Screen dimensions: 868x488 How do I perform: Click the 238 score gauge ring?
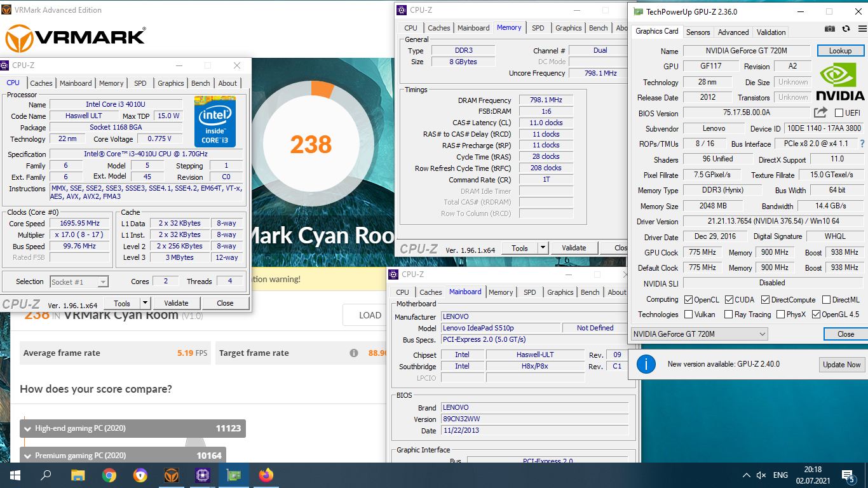click(x=311, y=144)
